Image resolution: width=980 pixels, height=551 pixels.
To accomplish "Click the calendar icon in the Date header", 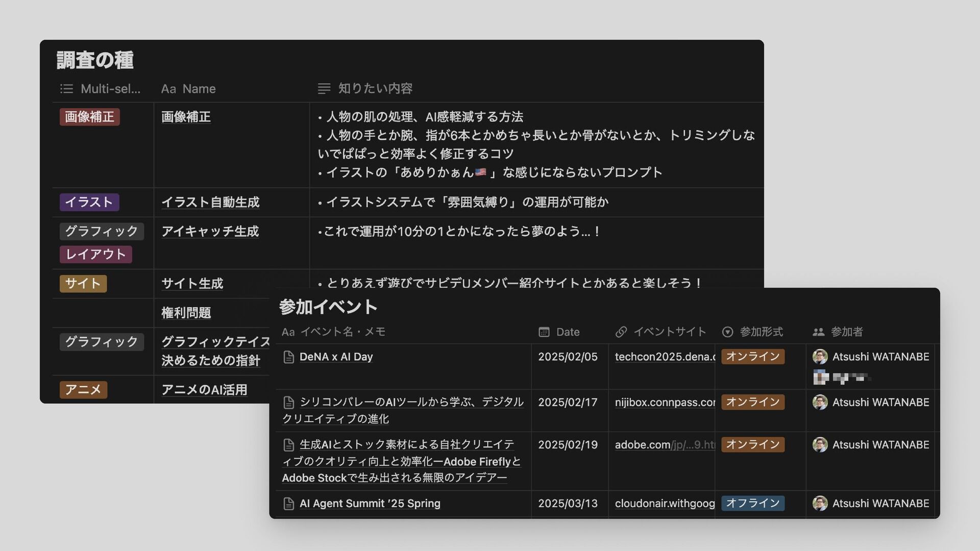I will tap(544, 332).
